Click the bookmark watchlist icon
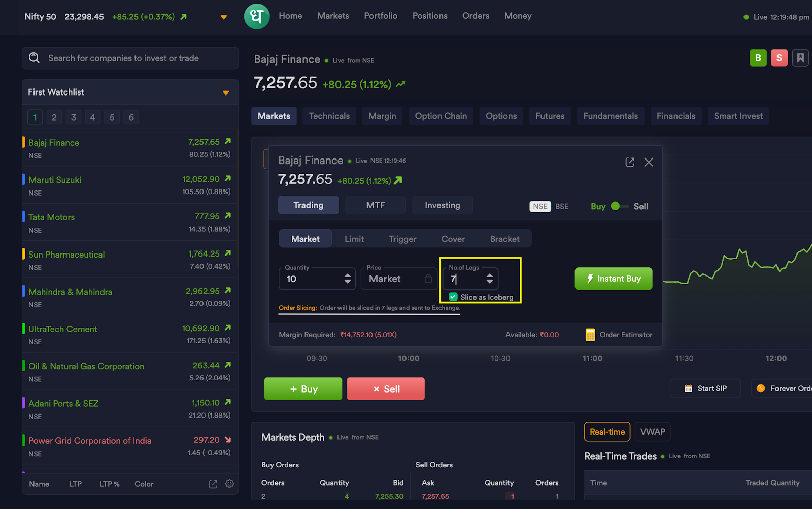Screen dimensions: 812x509 (800, 58)
